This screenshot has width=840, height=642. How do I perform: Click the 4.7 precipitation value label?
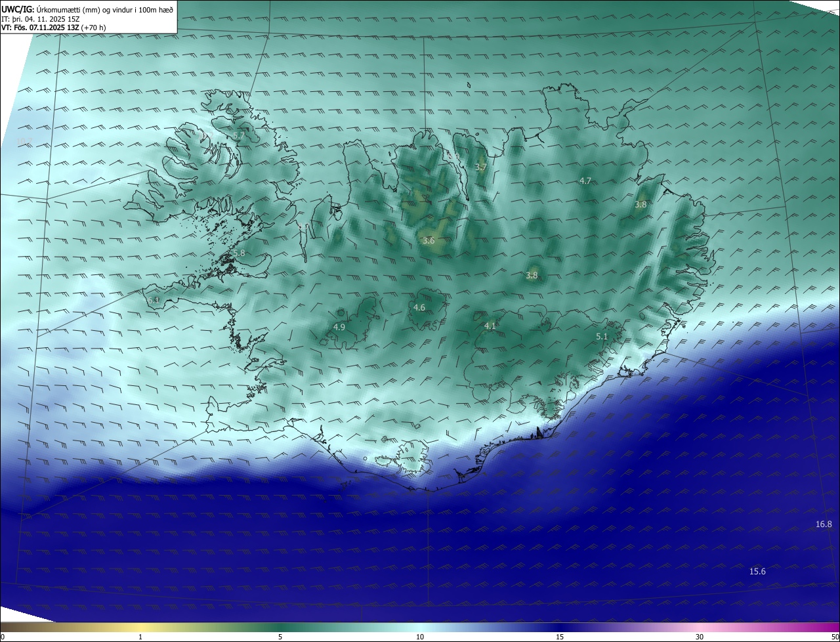coord(585,181)
